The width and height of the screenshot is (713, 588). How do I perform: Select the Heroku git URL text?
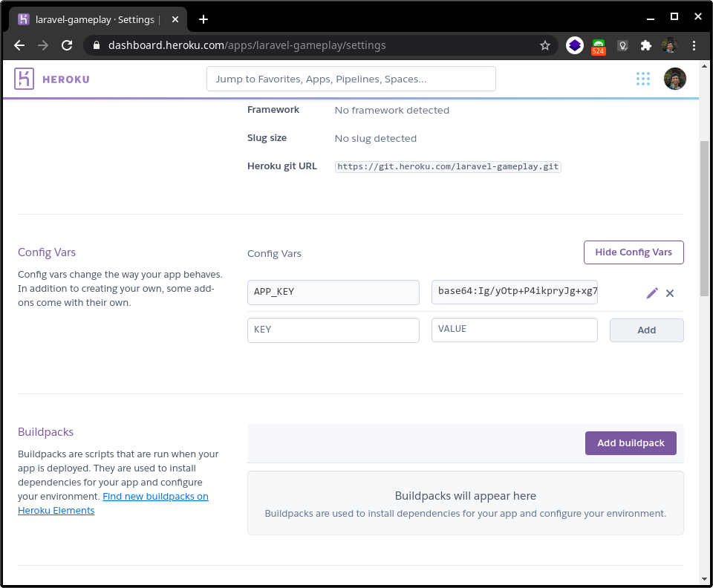(x=448, y=167)
